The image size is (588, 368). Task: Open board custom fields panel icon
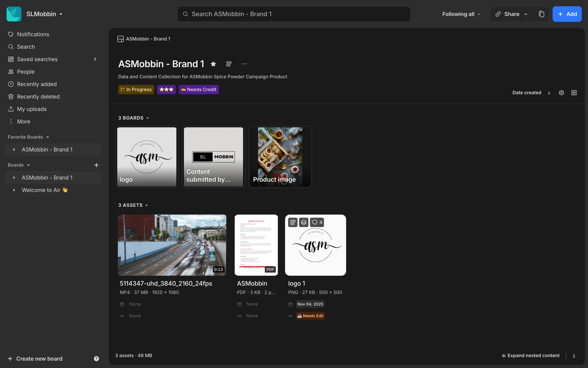pyautogui.click(x=228, y=64)
